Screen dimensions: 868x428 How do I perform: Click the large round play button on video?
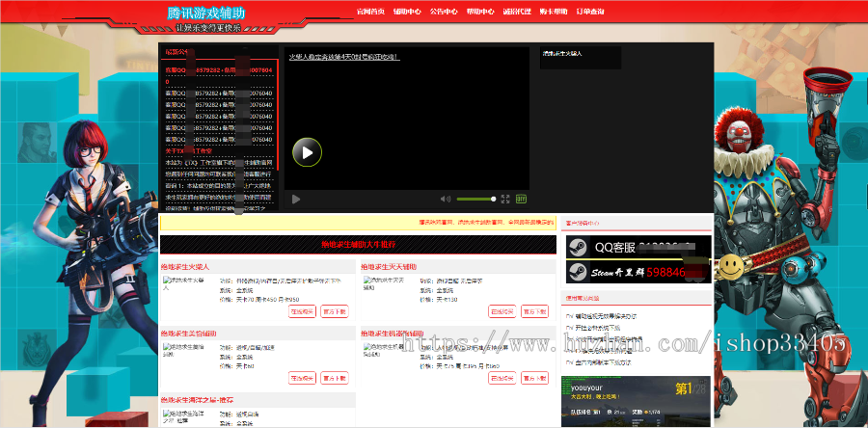click(x=308, y=152)
